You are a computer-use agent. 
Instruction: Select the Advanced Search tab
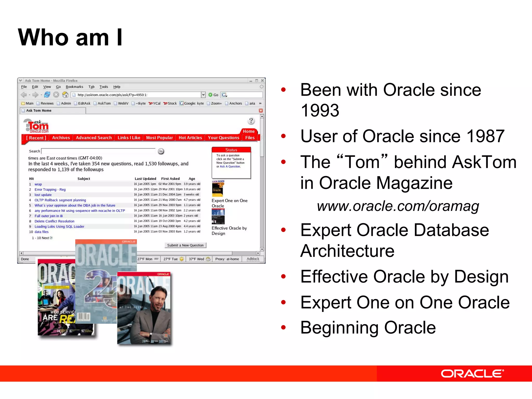pos(94,138)
